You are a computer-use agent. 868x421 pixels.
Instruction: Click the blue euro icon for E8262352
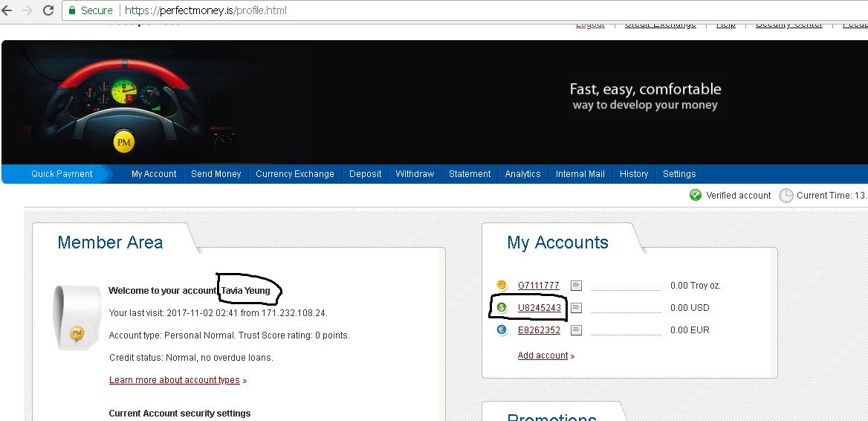pos(502,330)
